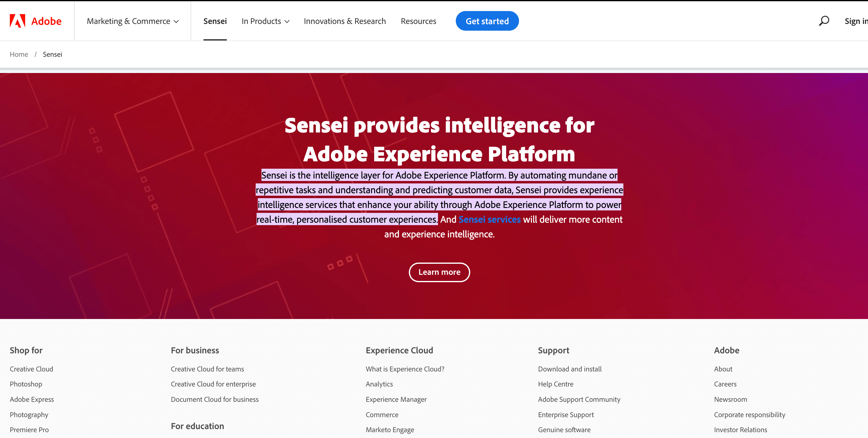The image size is (868, 438).
Task: Select the Resources menu item
Action: 419,21
